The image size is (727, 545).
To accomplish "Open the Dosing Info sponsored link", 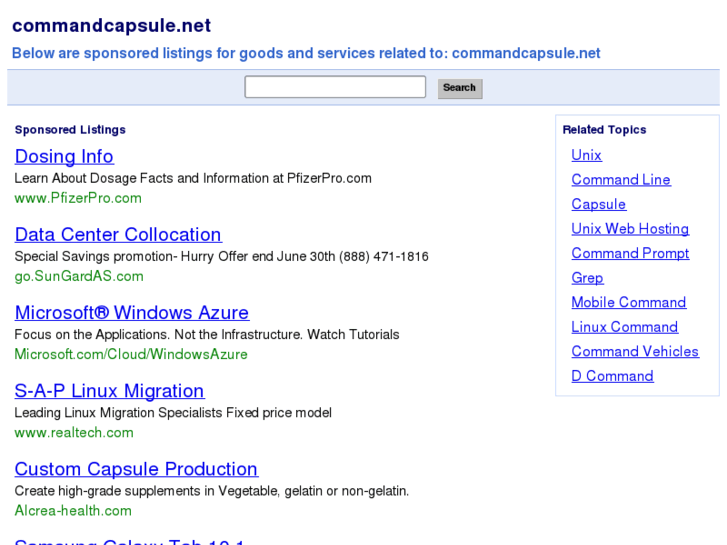I will [x=64, y=156].
